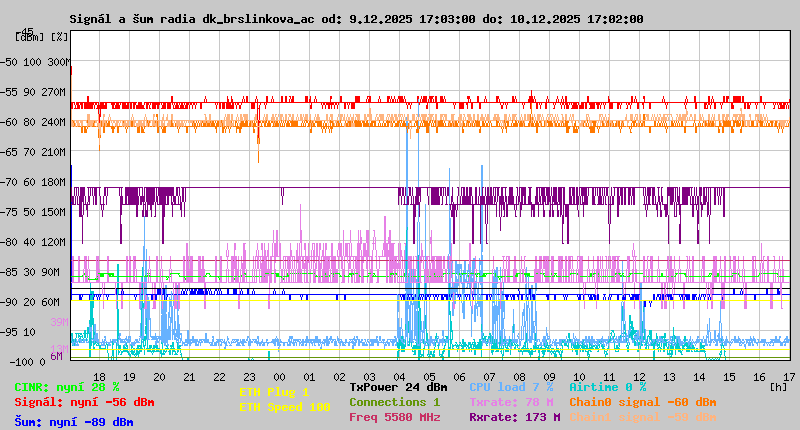Click hour '05' on the time axis
The image size is (800, 430).
430,377
